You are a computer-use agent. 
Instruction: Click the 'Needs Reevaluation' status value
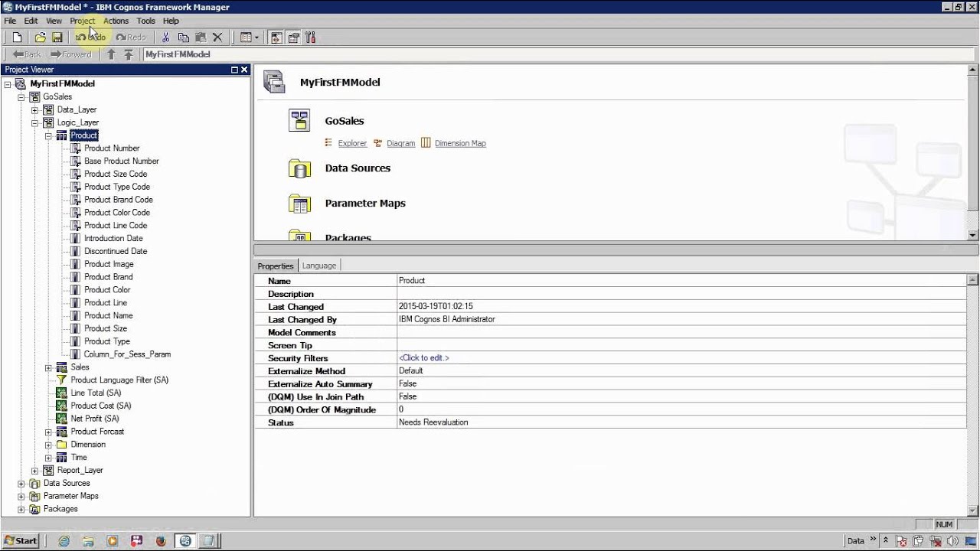coord(433,422)
